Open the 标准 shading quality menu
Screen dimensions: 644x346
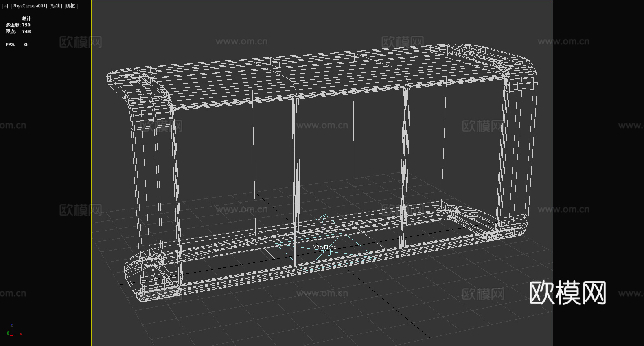click(56, 6)
